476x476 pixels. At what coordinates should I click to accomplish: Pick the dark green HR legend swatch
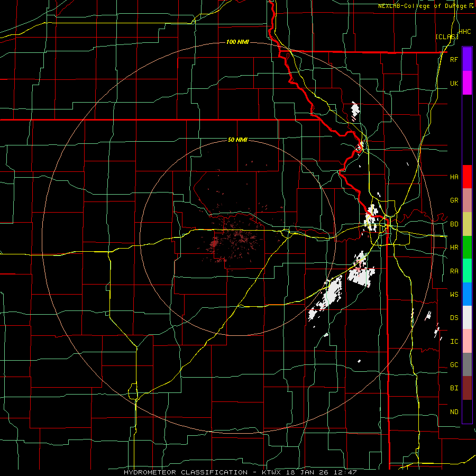[467, 247]
